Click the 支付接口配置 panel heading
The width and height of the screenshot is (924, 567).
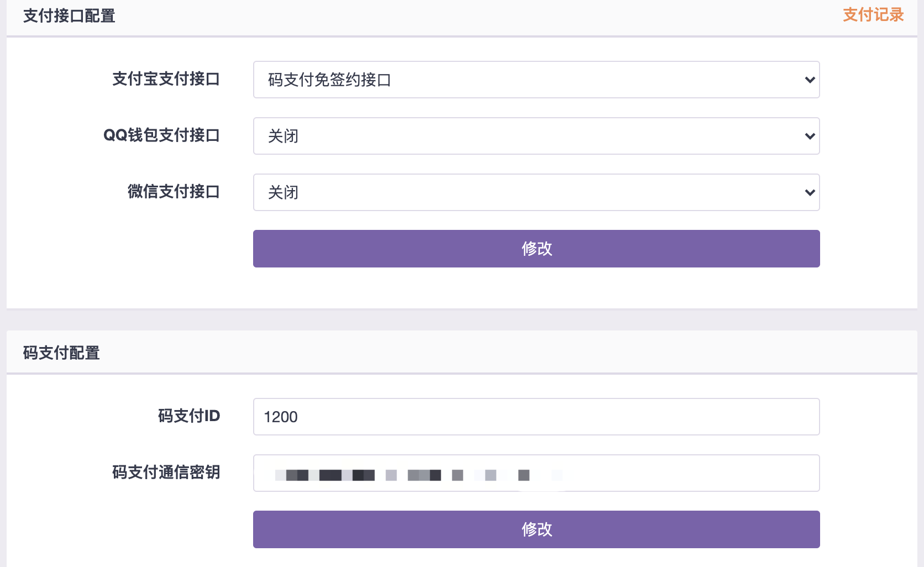tap(69, 16)
